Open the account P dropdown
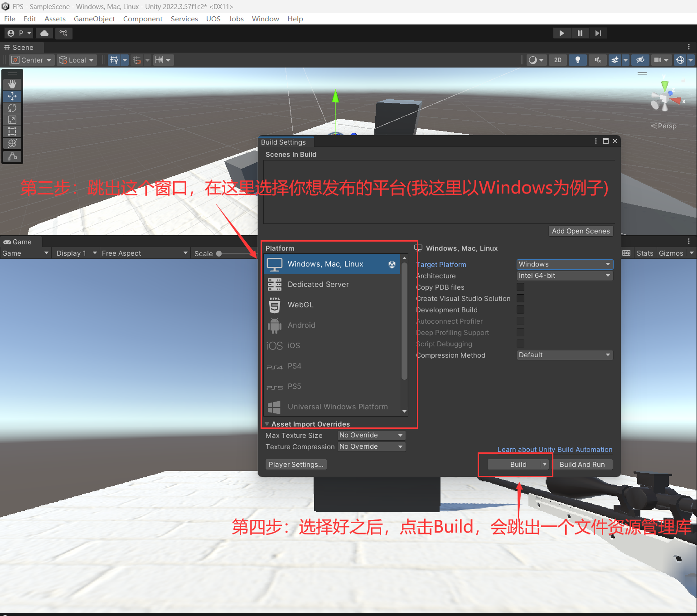697x616 pixels. [19, 33]
